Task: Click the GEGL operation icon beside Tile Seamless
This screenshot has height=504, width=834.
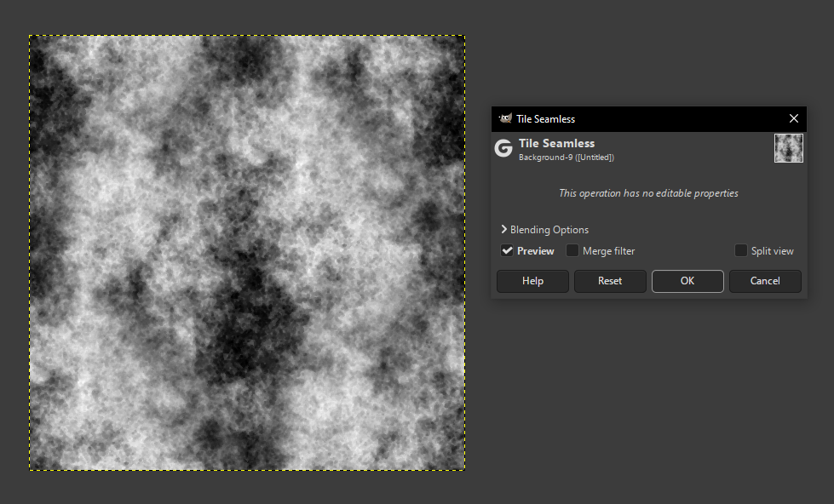Action: tap(503, 148)
